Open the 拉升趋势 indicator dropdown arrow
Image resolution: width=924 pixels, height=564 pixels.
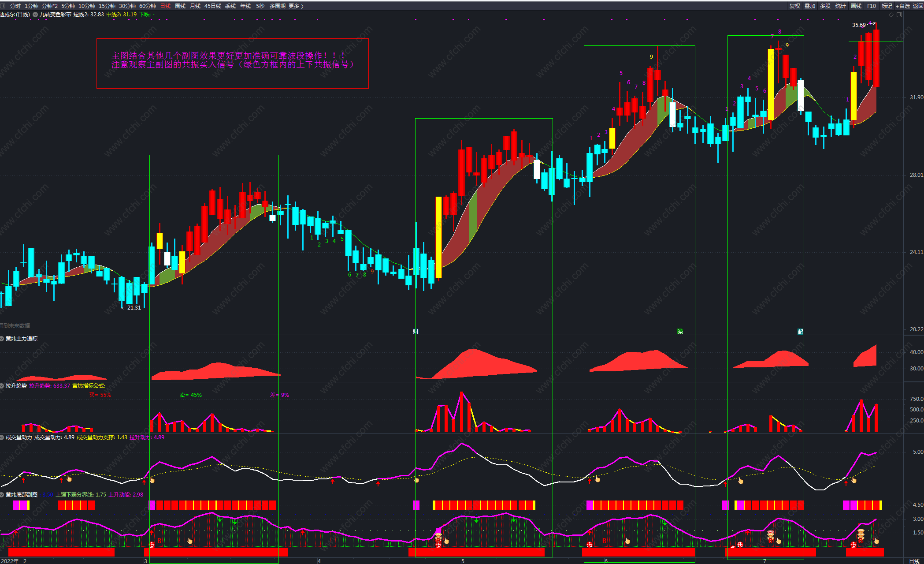tap(2, 386)
